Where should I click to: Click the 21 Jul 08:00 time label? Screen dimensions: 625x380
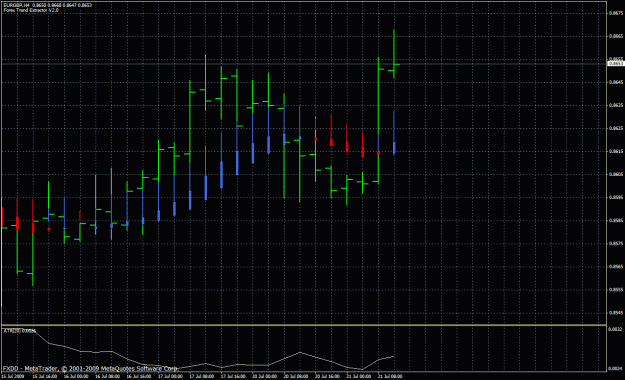(x=390, y=376)
